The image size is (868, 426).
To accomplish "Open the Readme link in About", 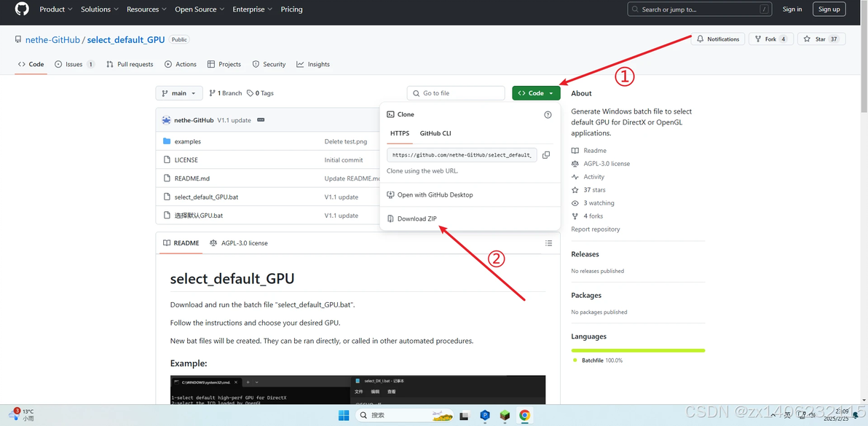I will click(x=589, y=151).
